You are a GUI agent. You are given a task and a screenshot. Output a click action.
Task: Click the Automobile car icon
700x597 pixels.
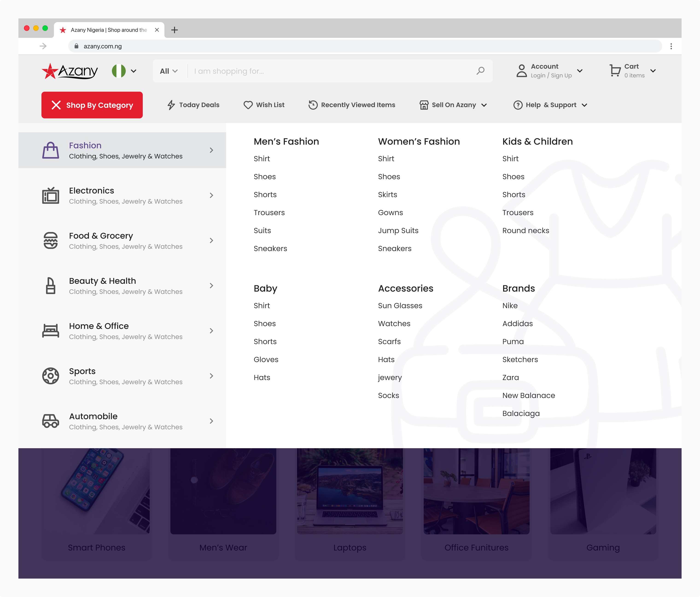(x=51, y=421)
